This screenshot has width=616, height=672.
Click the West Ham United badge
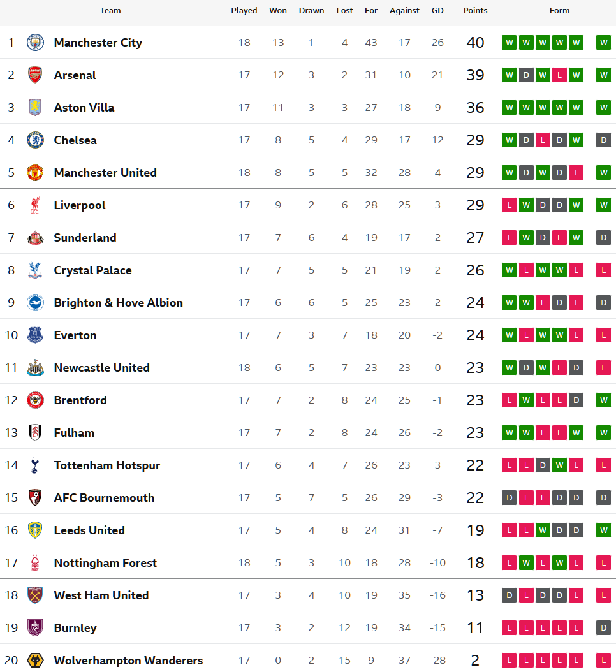(35, 595)
